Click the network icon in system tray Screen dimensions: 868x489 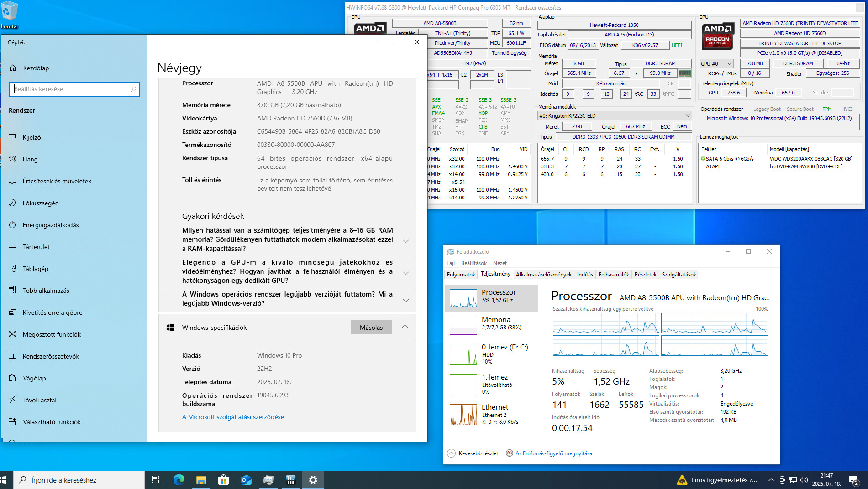[x=793, y=480]
